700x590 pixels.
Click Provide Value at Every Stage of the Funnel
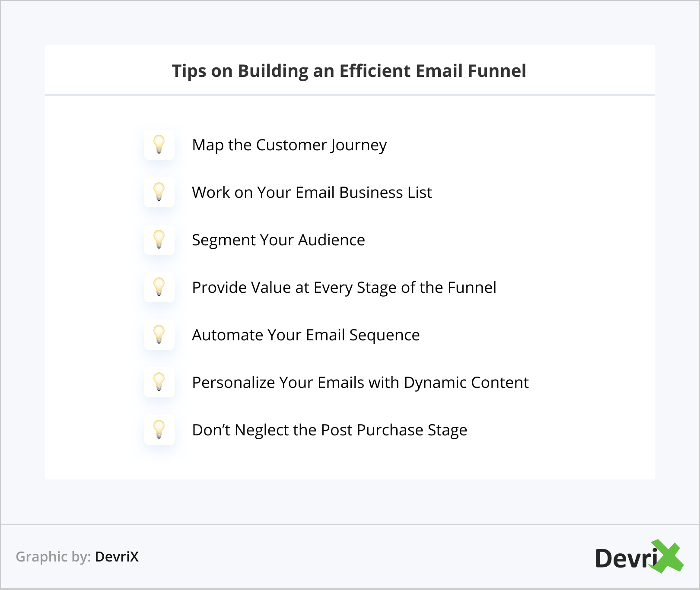point(344,288)
